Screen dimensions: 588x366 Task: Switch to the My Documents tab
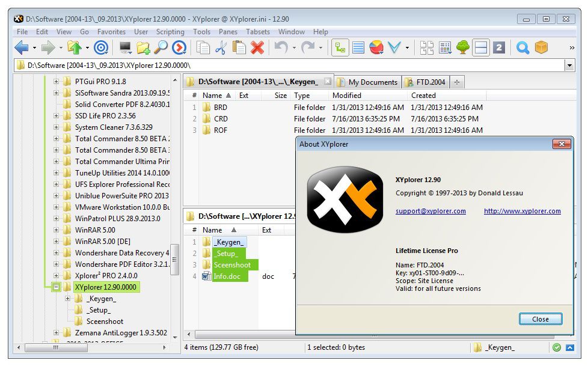point(367,82)
